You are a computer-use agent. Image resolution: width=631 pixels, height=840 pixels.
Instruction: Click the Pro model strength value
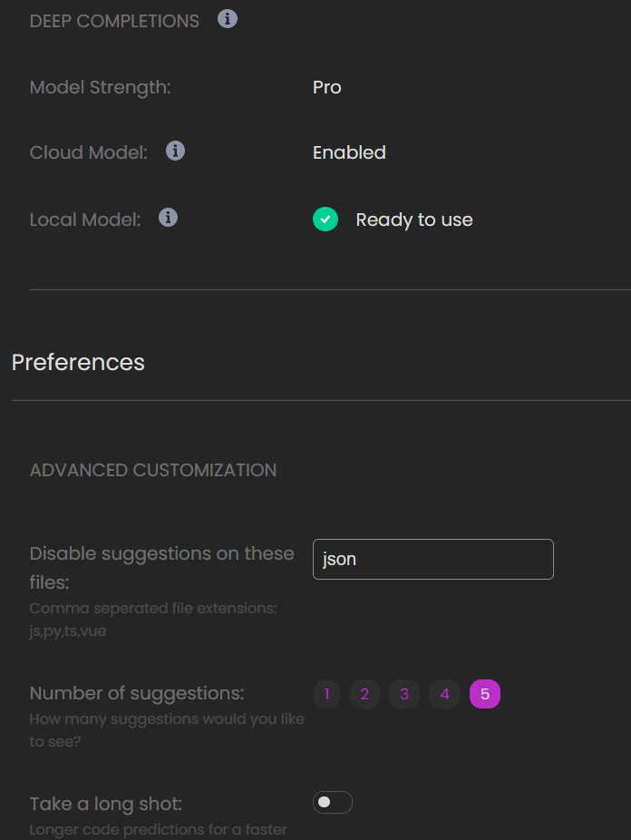click(x=327, y=87)
